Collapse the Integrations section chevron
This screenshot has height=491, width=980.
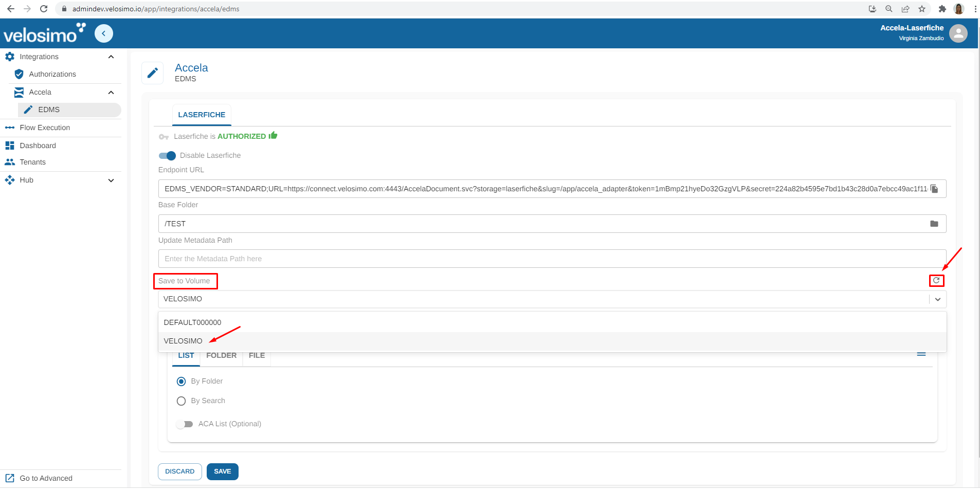click(x=111, y=57)
